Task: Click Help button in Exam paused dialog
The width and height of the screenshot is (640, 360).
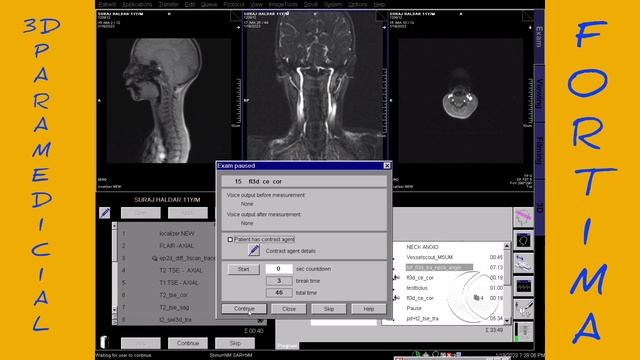Action: tap(369, 309)
